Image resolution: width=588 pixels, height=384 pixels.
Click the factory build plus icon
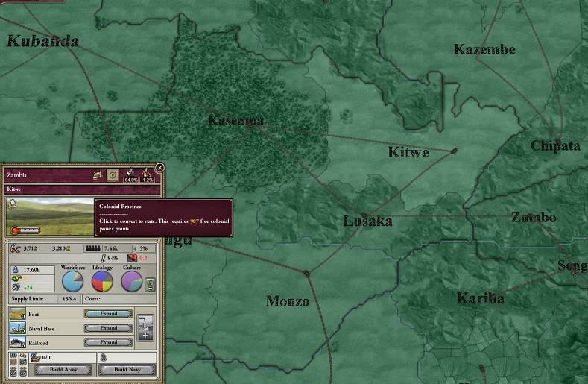click(x=147, y=328)
